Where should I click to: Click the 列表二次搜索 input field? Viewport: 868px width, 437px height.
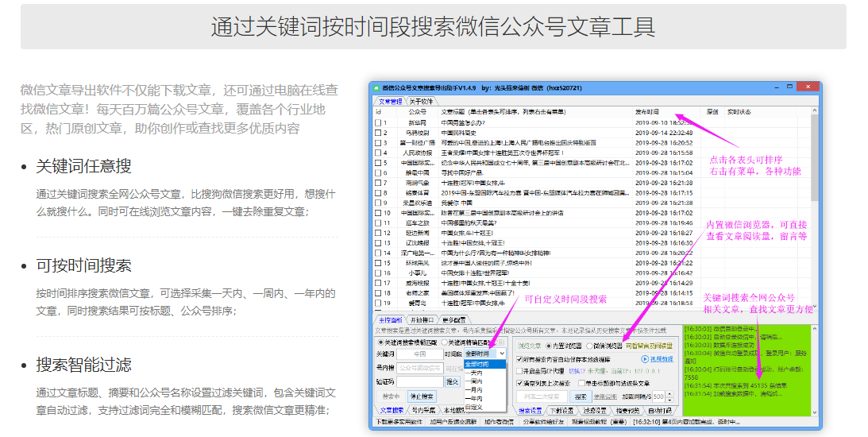[x=542, y=396]
